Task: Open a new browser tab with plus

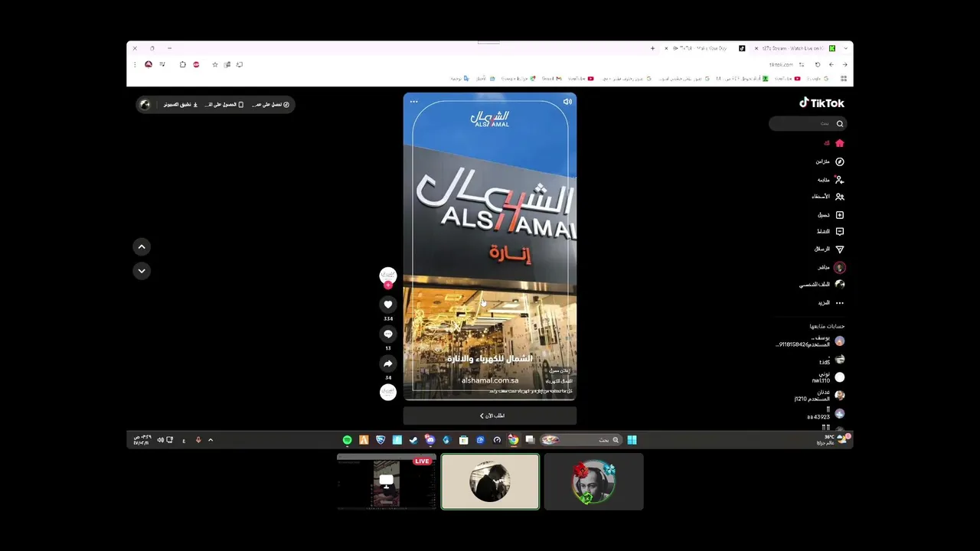Action: (652, 48)
